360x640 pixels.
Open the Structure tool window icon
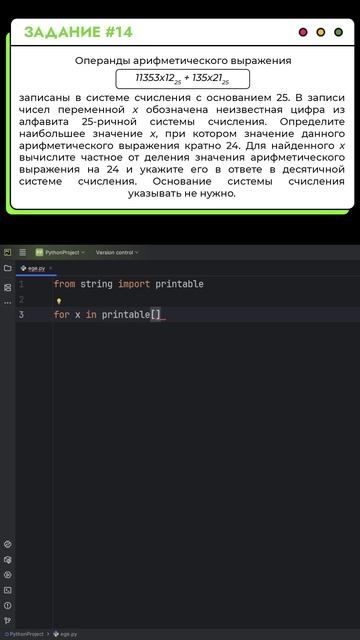[x=7, y=288]
